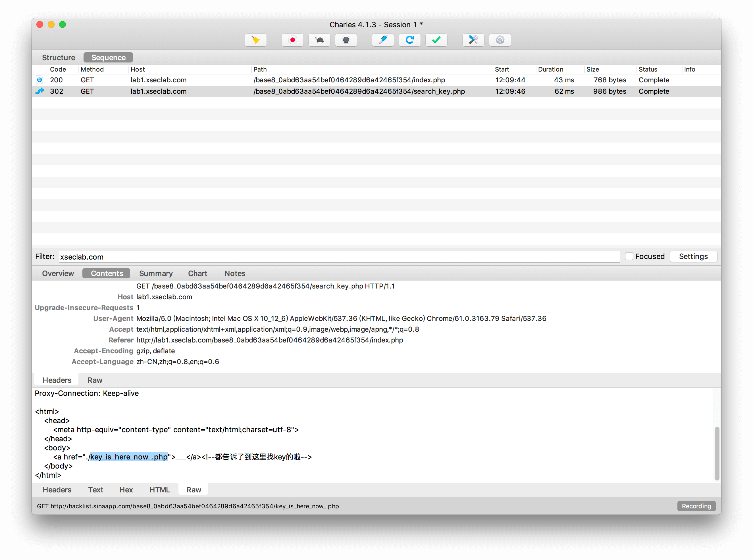The width and height of the screenshot is (753, 560).
Task: Click the response body vertical scrollbar
Action: 717,454
